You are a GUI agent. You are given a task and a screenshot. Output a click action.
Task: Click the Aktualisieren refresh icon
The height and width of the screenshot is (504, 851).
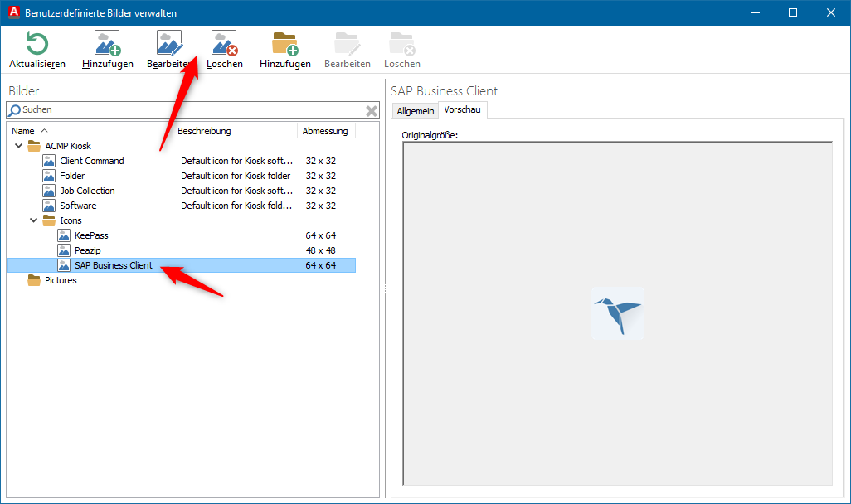click(37, 45)
